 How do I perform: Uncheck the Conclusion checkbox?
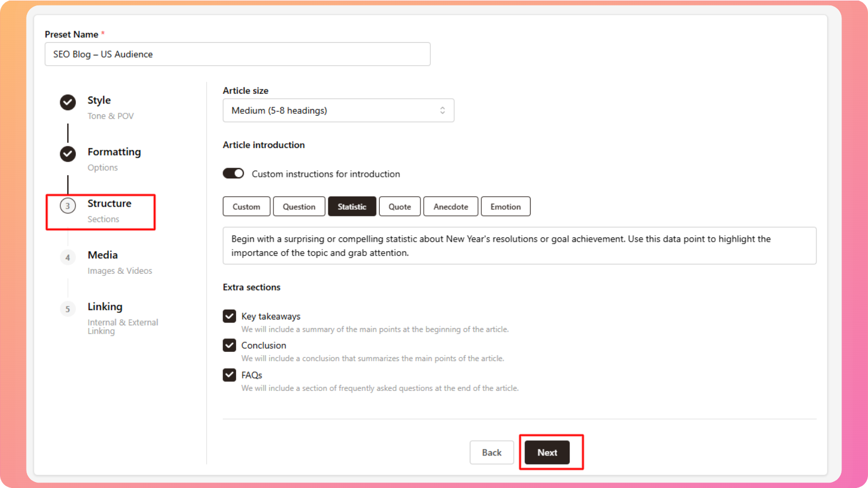point(229,345)
